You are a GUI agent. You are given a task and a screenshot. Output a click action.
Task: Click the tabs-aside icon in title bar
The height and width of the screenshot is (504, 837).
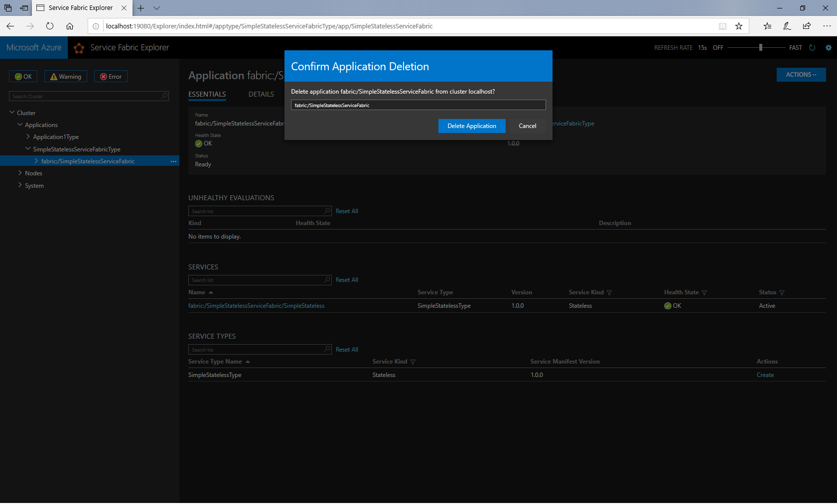click(x=8, y=8)
